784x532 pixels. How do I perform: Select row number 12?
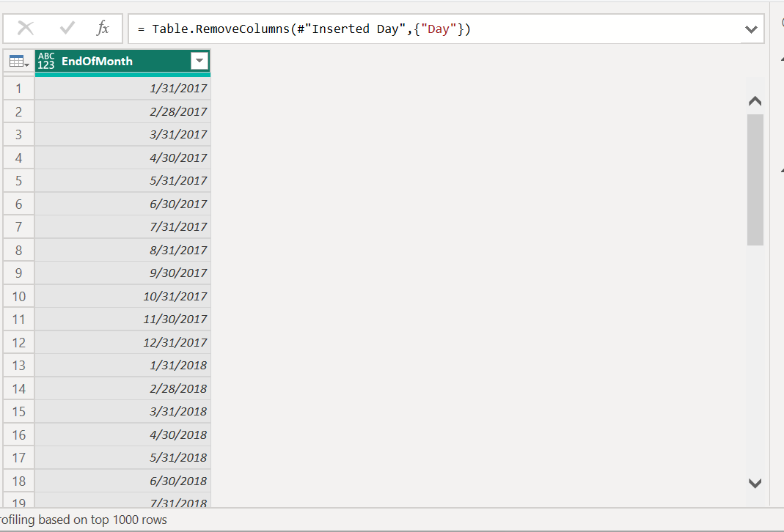(18, 342)
